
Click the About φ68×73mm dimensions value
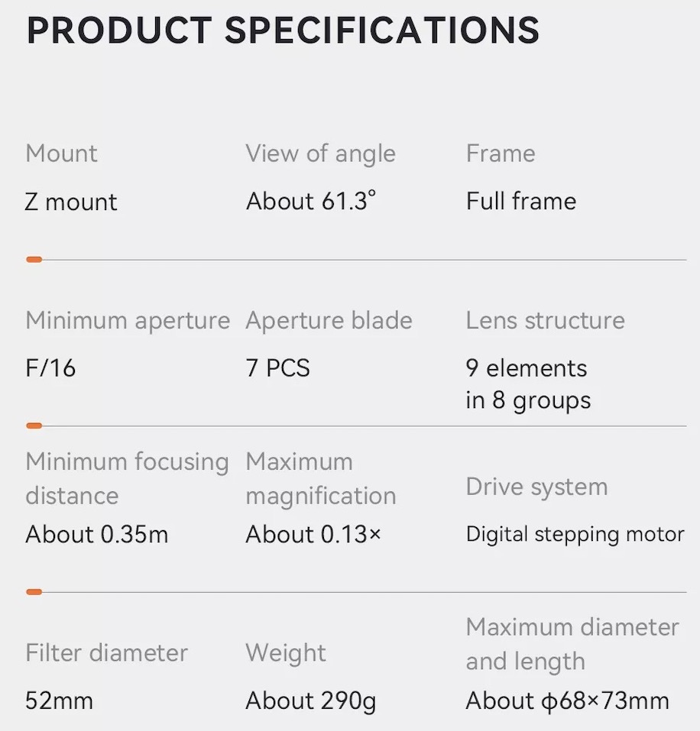pos(567,700)
